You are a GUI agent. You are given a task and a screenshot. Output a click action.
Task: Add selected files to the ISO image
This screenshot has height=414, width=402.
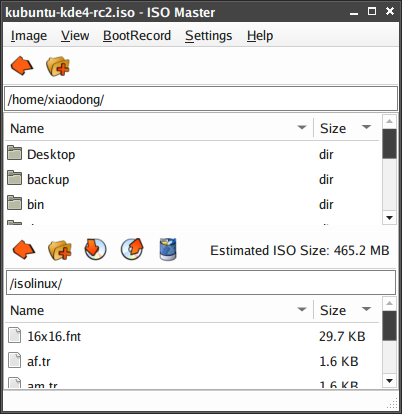[x=95, y=249]
